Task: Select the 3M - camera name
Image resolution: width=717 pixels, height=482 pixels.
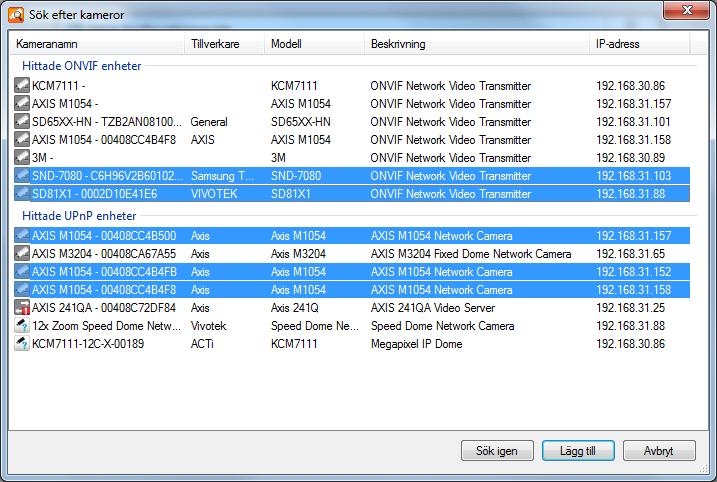Action: [x=43, y=158]
